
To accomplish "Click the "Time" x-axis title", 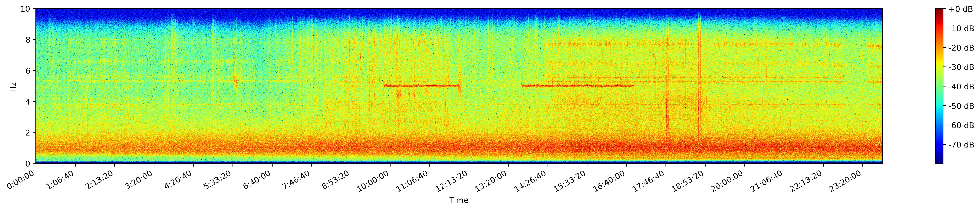I will point(459,200).
